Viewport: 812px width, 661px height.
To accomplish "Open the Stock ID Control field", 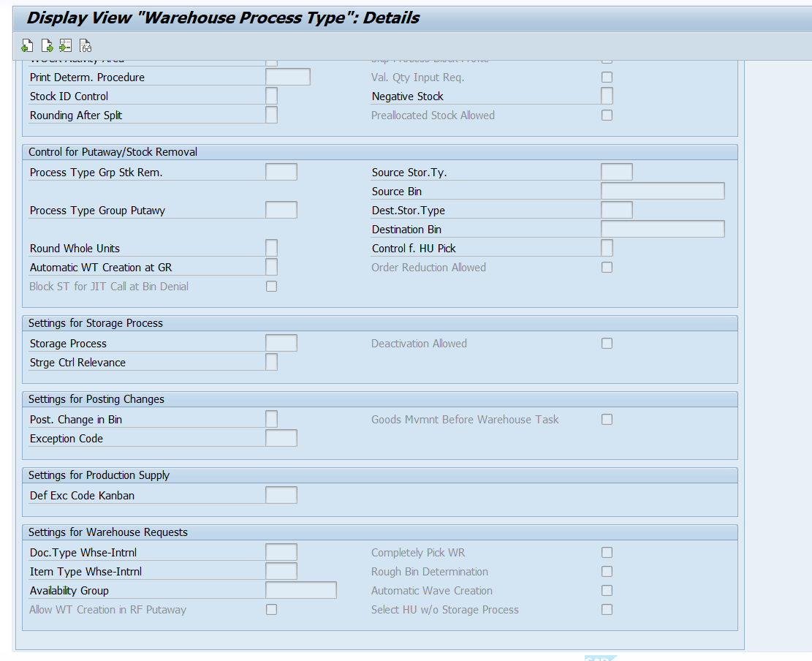I will tap(271, 96).
